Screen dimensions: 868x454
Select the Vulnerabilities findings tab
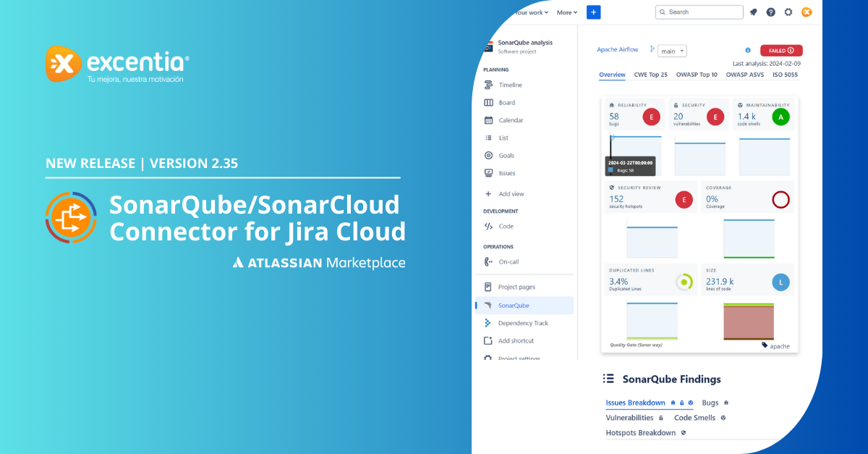coord(634,418)
